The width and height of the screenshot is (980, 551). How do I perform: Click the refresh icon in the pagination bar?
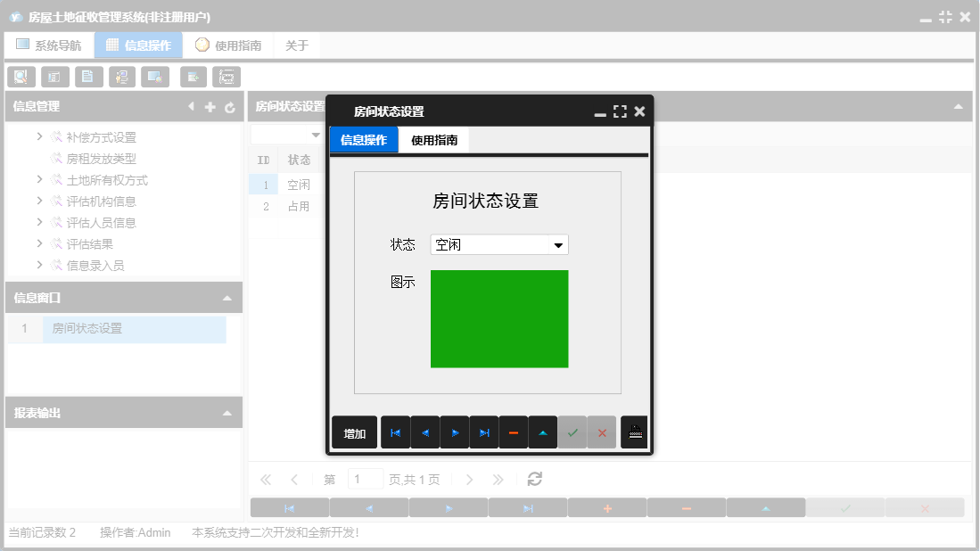click(x=534, y=479)
